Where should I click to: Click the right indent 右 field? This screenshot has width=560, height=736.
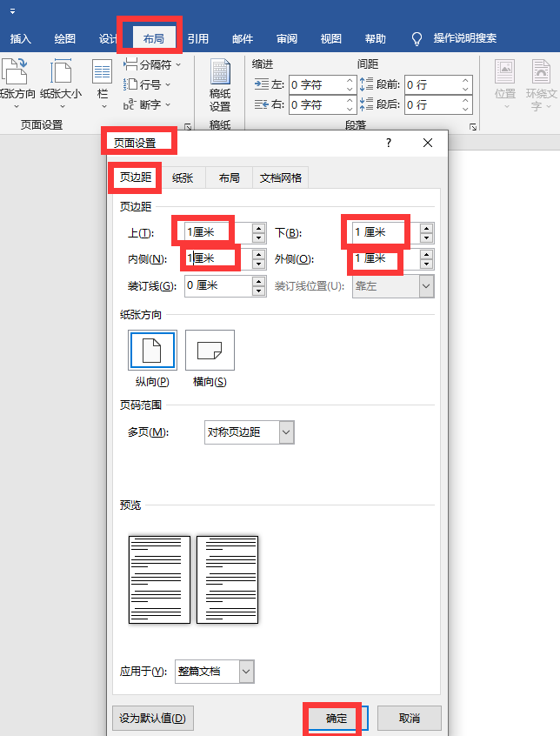[323, 104]
